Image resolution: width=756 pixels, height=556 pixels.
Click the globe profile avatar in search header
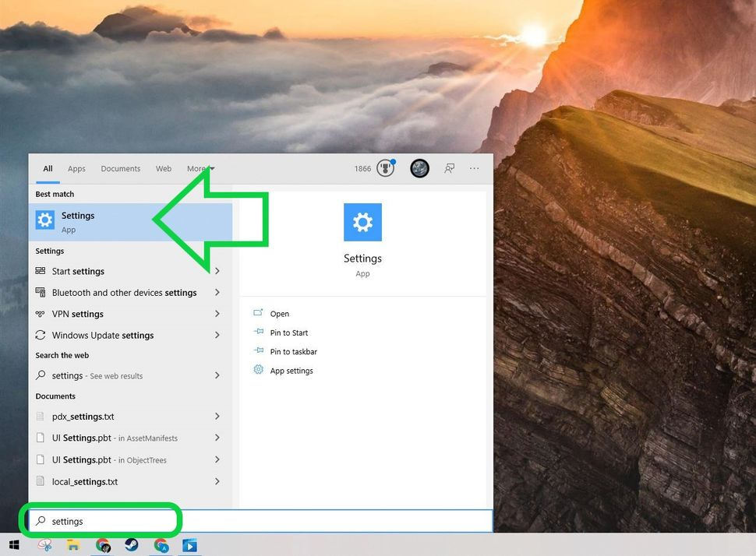(x=419, y=168)
